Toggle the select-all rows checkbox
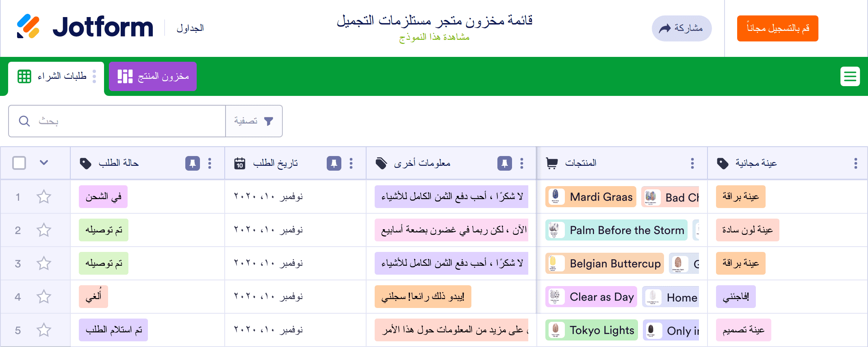The height and width of the screenshot is (347, 868). pyautogui.click(x=19, y=163)
